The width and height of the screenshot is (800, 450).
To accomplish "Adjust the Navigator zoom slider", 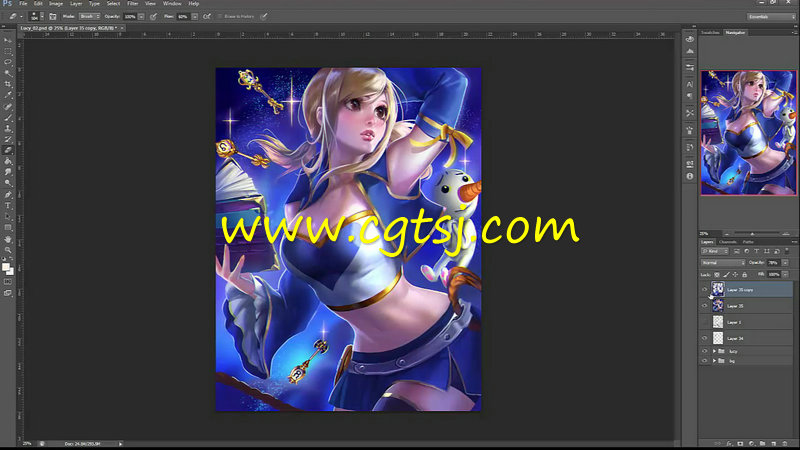I will click(x=752, y=234).
